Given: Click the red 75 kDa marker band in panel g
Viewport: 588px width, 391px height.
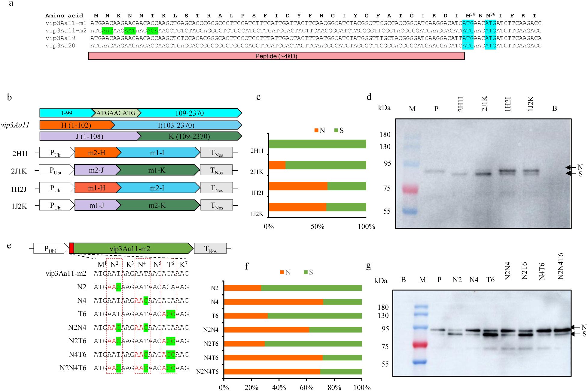Looking at the screenshot, I should tap(420, 344).
